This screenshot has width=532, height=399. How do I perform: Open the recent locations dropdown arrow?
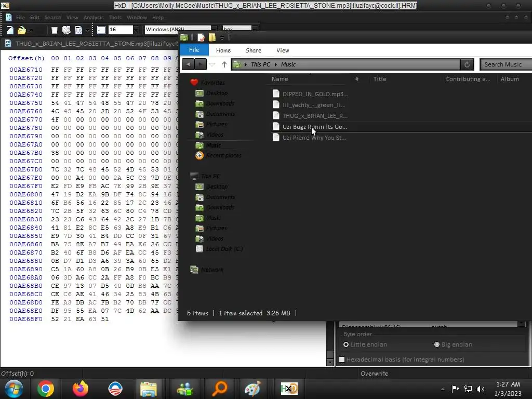212,64
